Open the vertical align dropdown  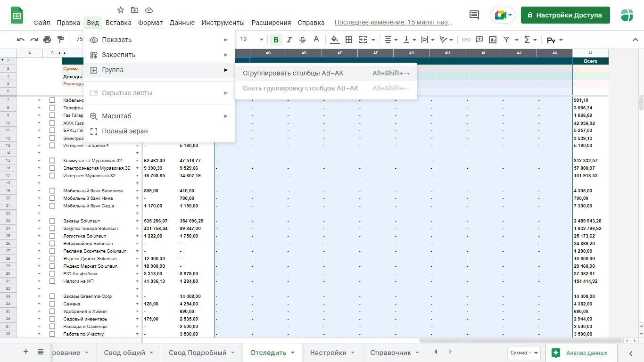tap(409, 40)
